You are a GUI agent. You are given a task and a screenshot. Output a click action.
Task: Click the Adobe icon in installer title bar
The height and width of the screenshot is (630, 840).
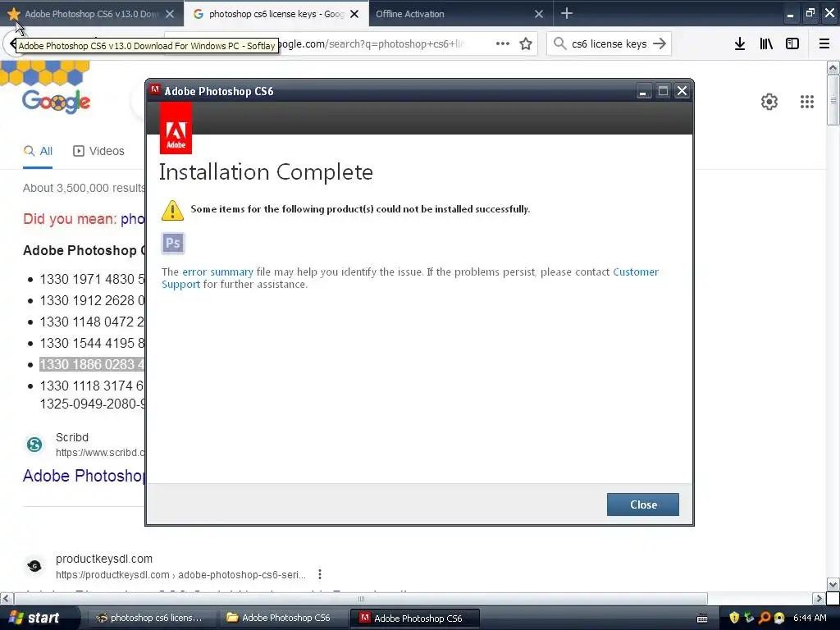155,90
